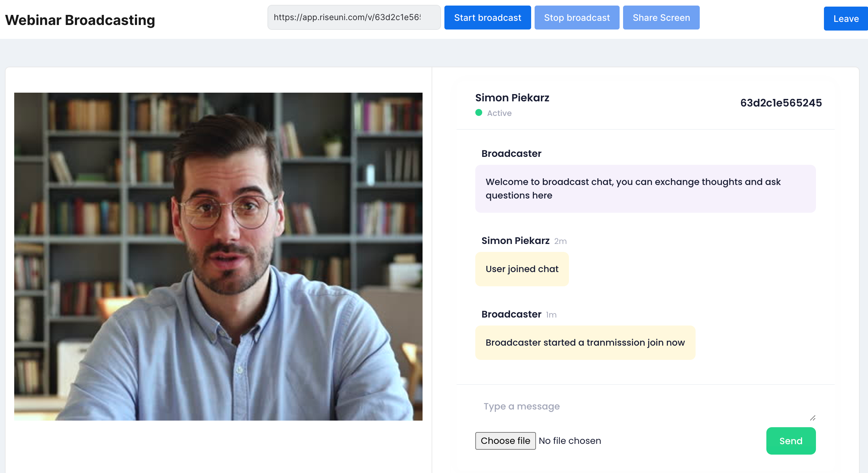
Task: Click the Broadcaster started transmission message
Action: (x=585, y=343)
